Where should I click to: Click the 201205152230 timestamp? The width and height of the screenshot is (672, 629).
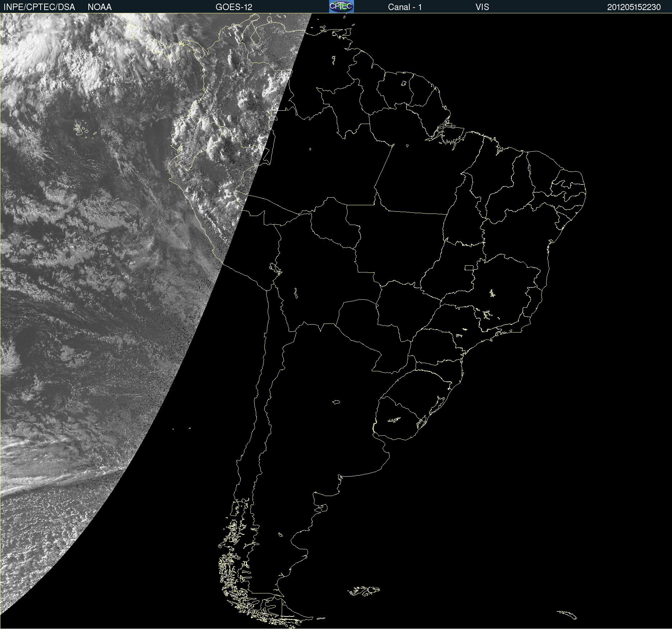(x=634, y=7)
